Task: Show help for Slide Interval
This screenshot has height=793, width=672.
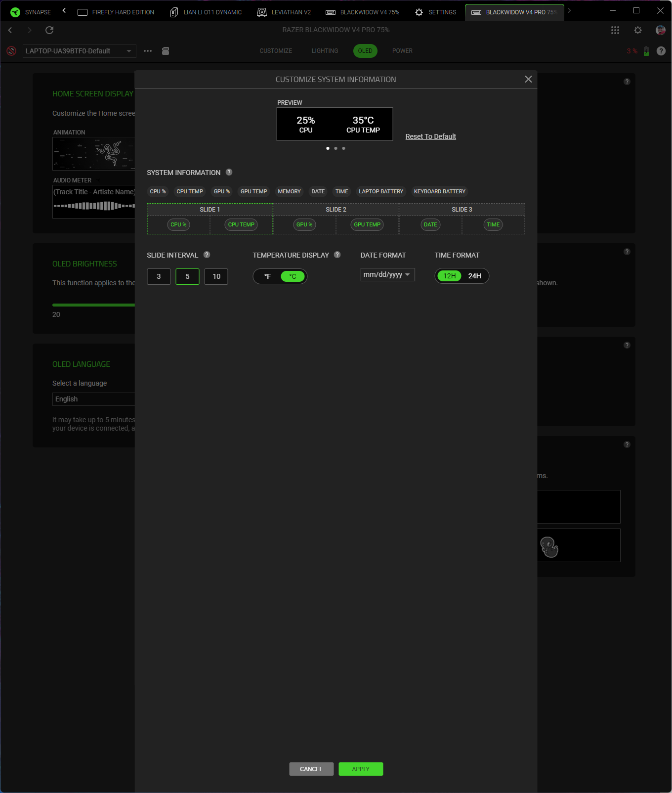Action: coord(207,255)
